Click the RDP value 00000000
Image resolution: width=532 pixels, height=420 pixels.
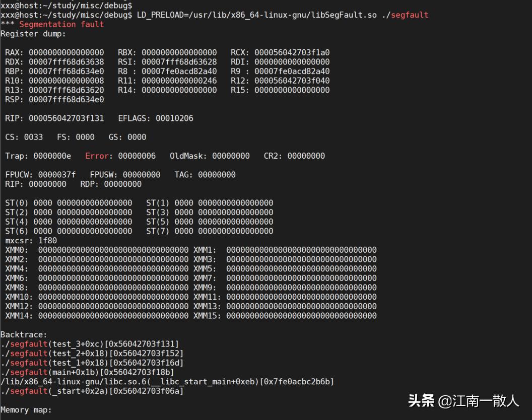click(x=123, y=184)
